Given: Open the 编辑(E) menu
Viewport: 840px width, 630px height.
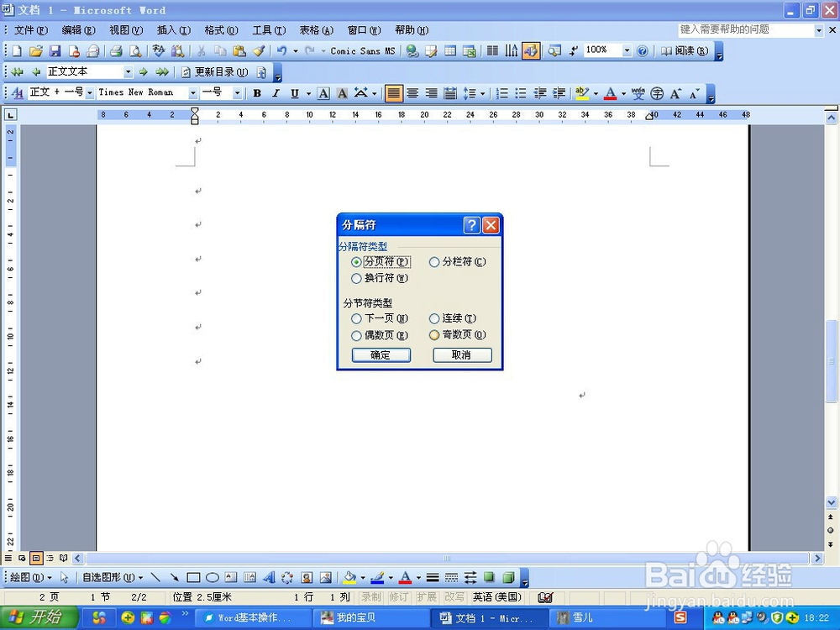Looking at the screenshot, I should coord(78,30).
